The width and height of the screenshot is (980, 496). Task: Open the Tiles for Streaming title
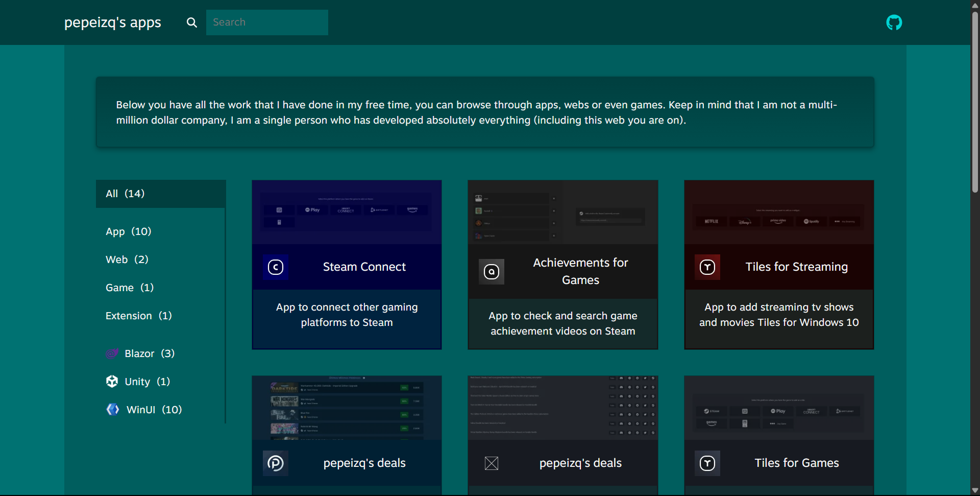click(x=797, y=267)
